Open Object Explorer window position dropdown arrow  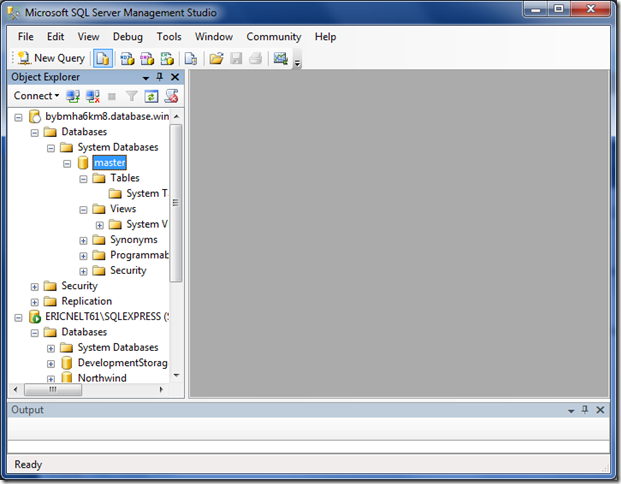146,78
